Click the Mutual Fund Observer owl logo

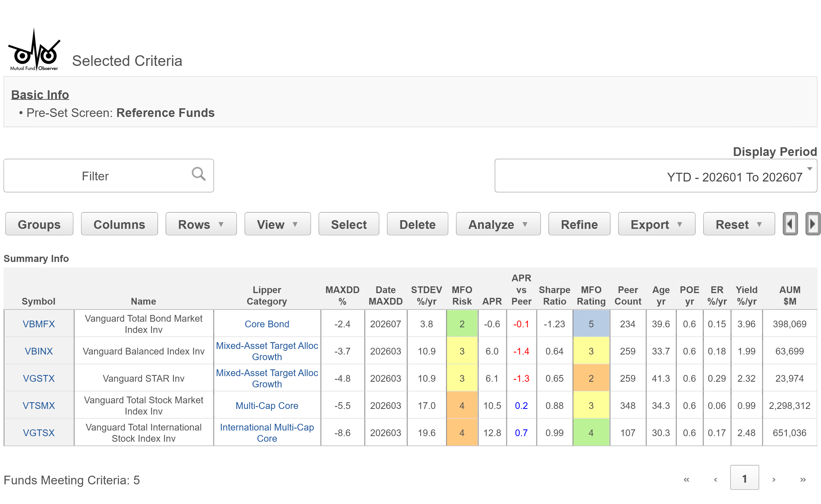point(34,50)
